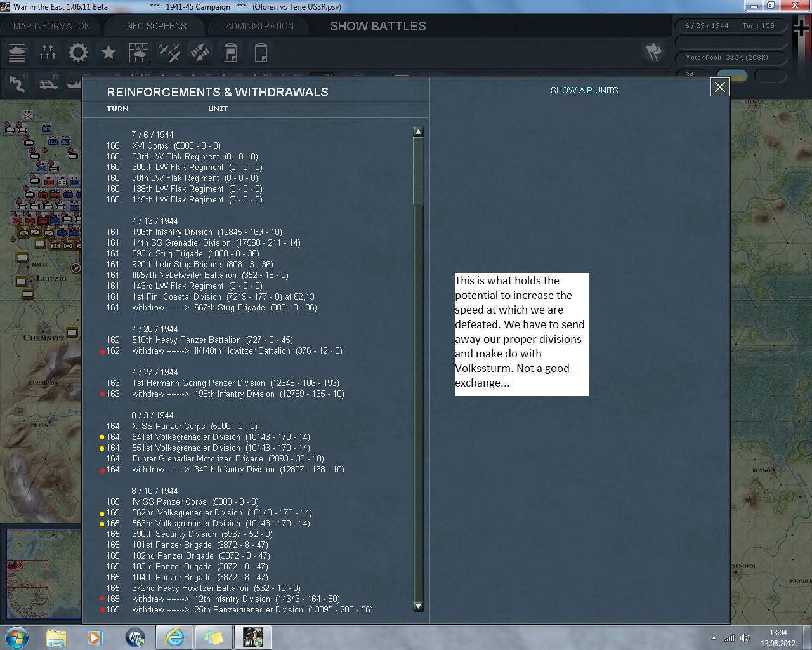Select 1st Hermann Goring Panzer Division row

(223, 383)
